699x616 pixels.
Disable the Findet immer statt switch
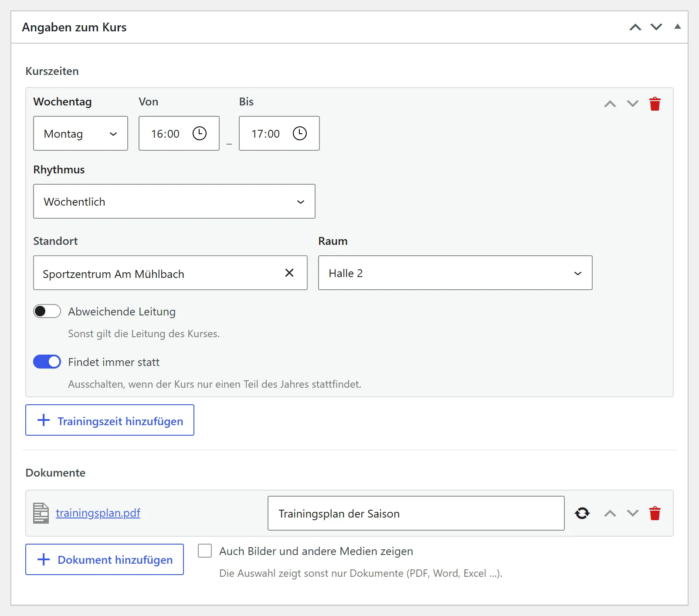click(47, 362)
